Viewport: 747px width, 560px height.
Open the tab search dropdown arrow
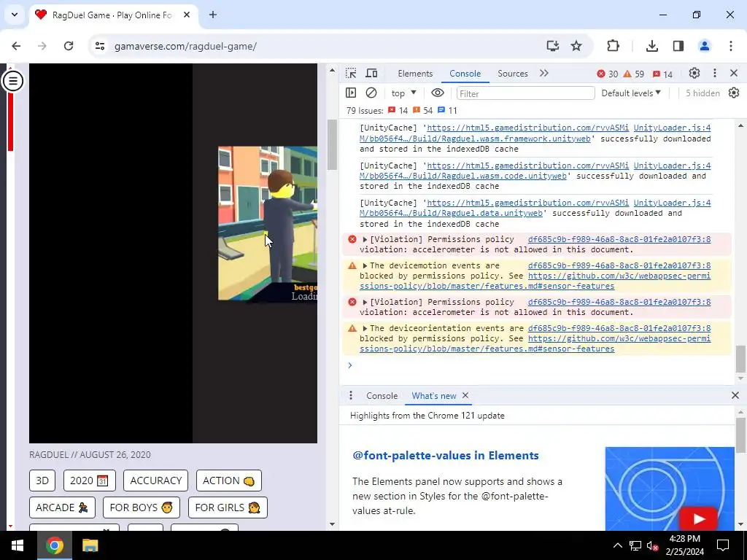(x=15, y=15)
